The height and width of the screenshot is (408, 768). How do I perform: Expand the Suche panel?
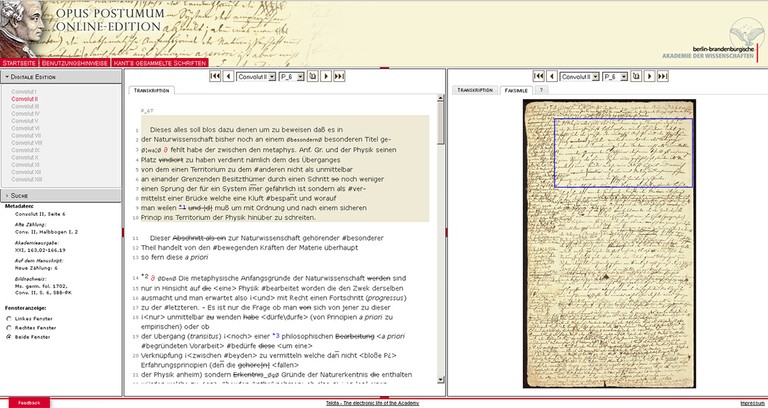tap(60, 195)
